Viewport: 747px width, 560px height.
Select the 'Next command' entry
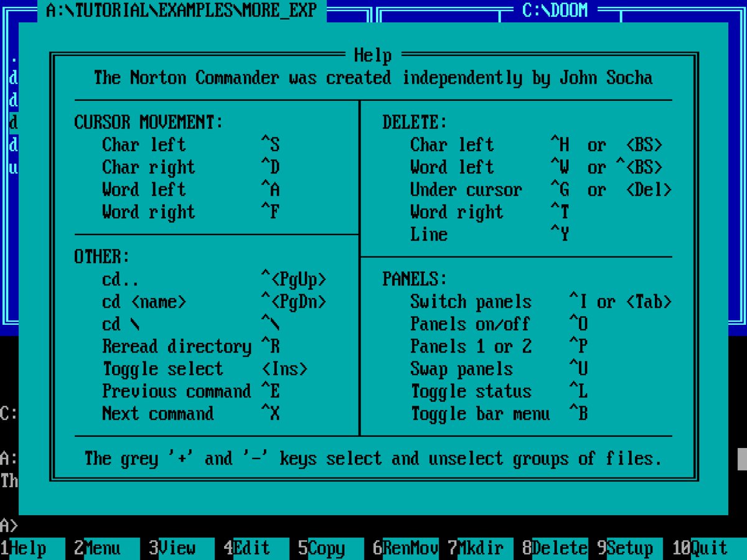(x=158, y=414)
